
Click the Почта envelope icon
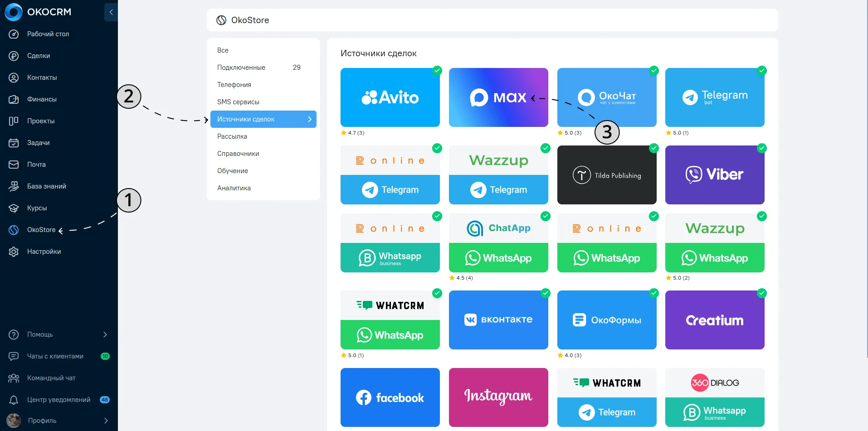click(14, 165)
